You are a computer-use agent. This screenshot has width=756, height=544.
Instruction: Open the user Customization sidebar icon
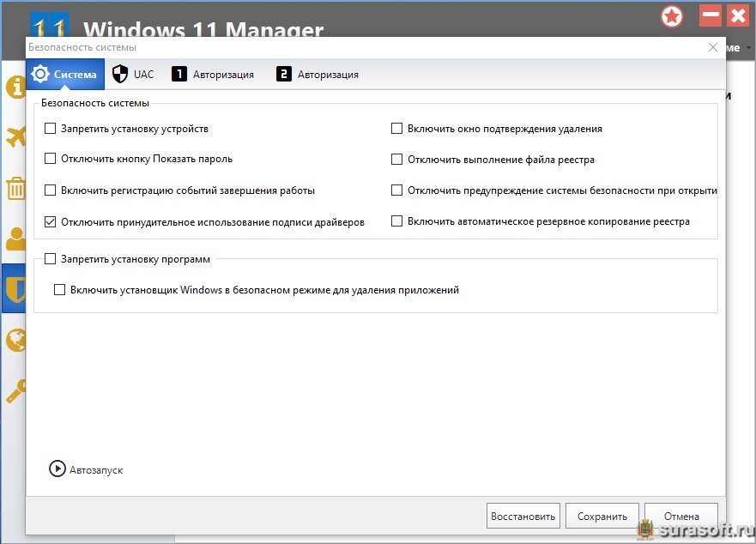point(15,239)
